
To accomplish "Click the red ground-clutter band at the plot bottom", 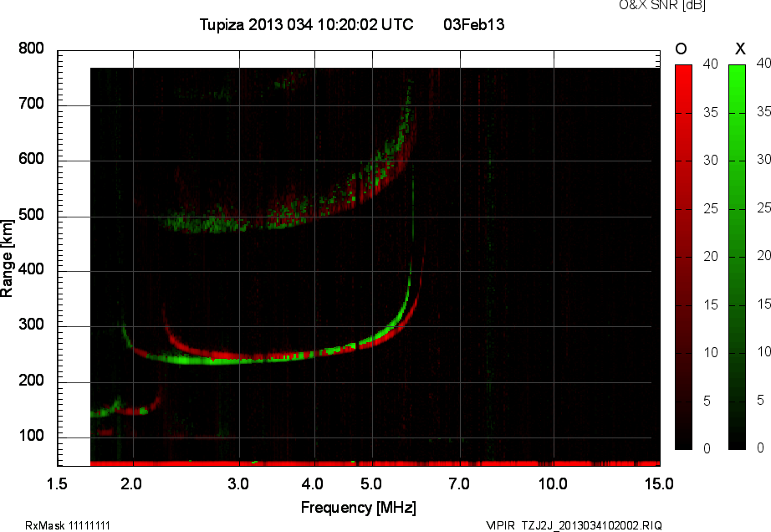I will coord(376,463).
